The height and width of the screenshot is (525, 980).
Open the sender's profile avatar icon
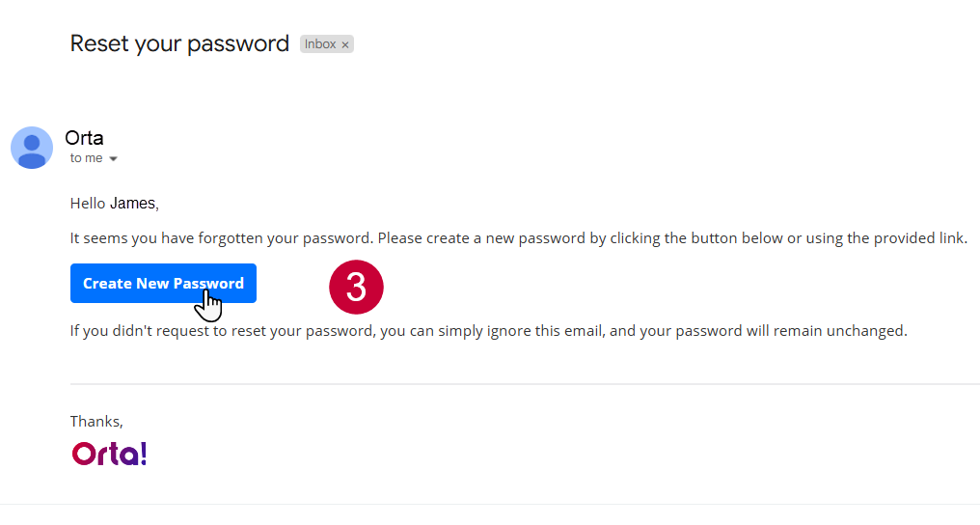click(x=32, y=148)
